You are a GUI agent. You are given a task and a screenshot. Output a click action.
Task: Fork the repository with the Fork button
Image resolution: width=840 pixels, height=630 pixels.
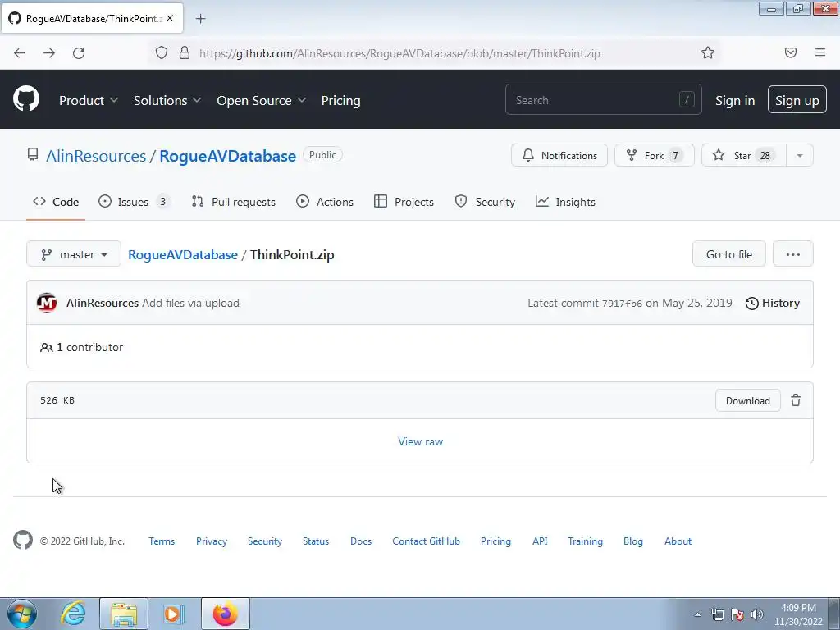pyautogui.click(x=654, y=155)
